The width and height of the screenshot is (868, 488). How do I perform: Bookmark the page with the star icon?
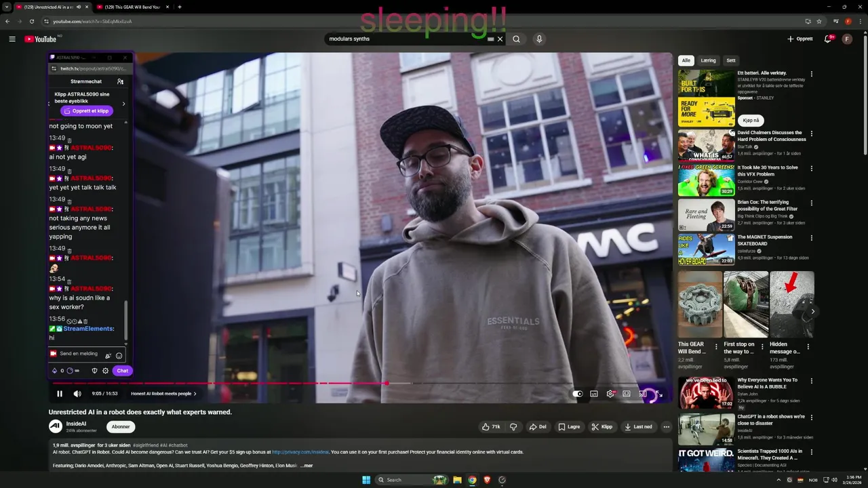click(818, 21)
